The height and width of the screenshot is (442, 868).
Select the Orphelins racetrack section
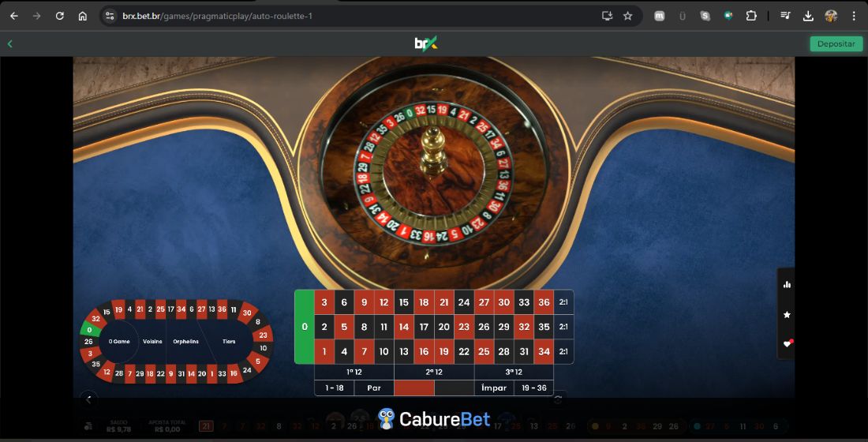point(186,341)
